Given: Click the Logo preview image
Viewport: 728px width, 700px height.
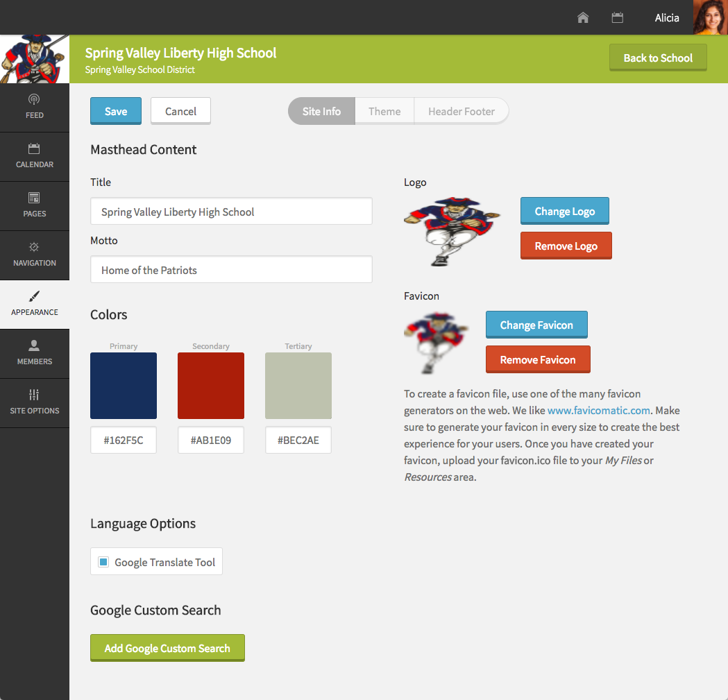Looking at the screenshot, I should (x=452, y=232).
